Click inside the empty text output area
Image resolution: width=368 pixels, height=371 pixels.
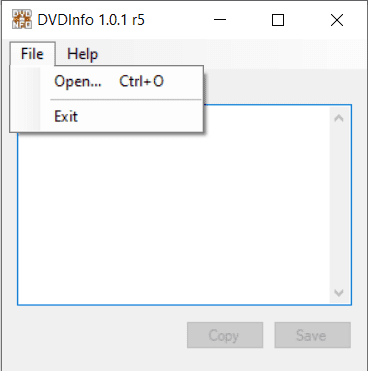coord(173,217)
